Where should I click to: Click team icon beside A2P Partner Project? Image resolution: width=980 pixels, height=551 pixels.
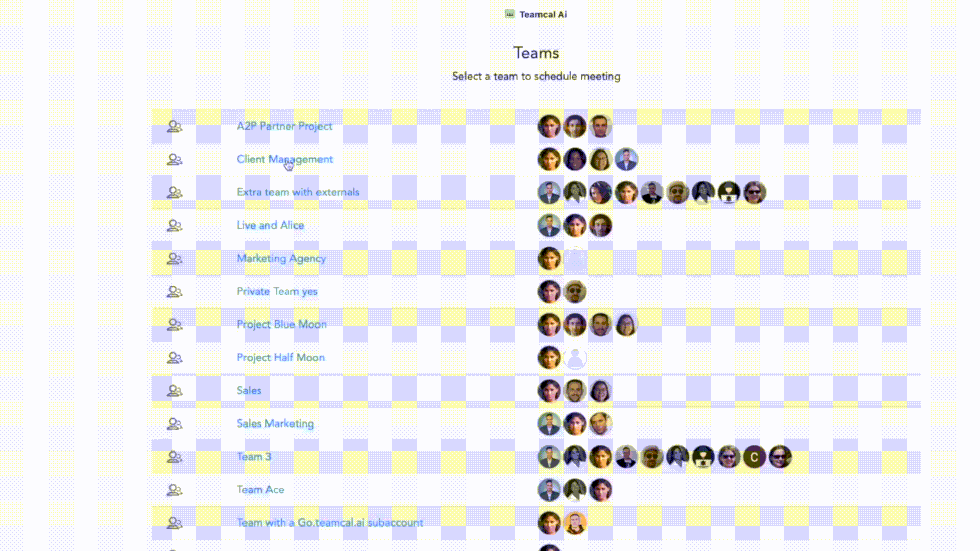[x=175, y=127]
